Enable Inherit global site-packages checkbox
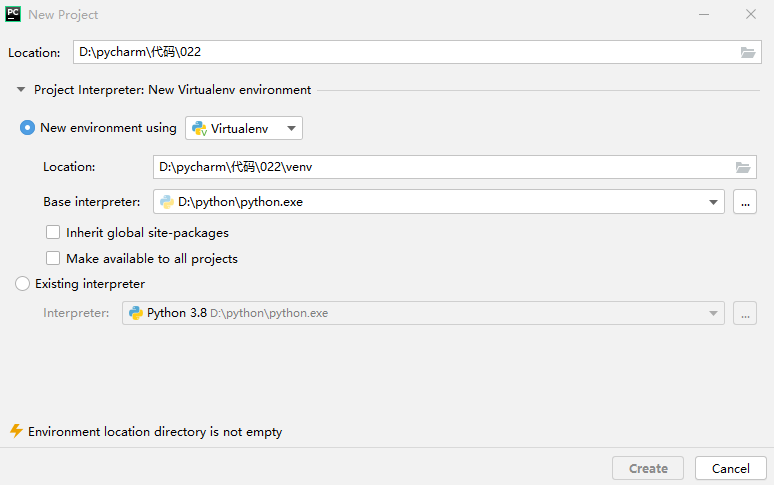Image resolution: width=774 pixels, height=485 pixels. pos(53,232)
